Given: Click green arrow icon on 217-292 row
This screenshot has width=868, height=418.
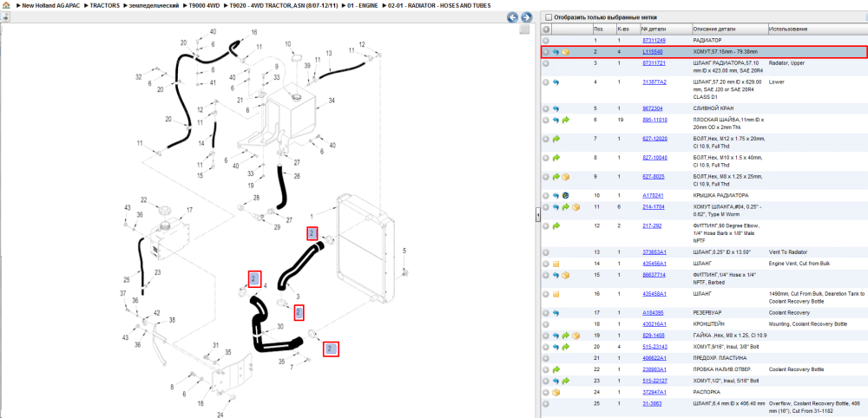Looking at the screenshot, I should pos(556,225).
